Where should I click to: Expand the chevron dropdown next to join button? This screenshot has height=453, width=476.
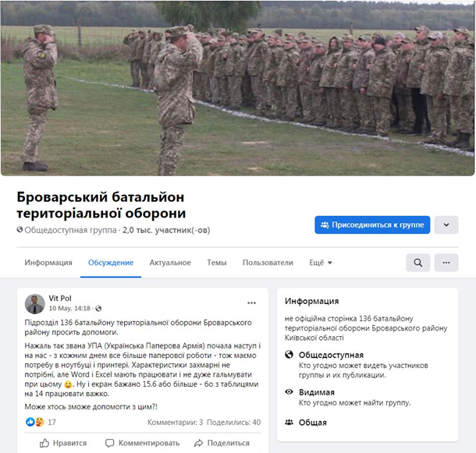446,225
